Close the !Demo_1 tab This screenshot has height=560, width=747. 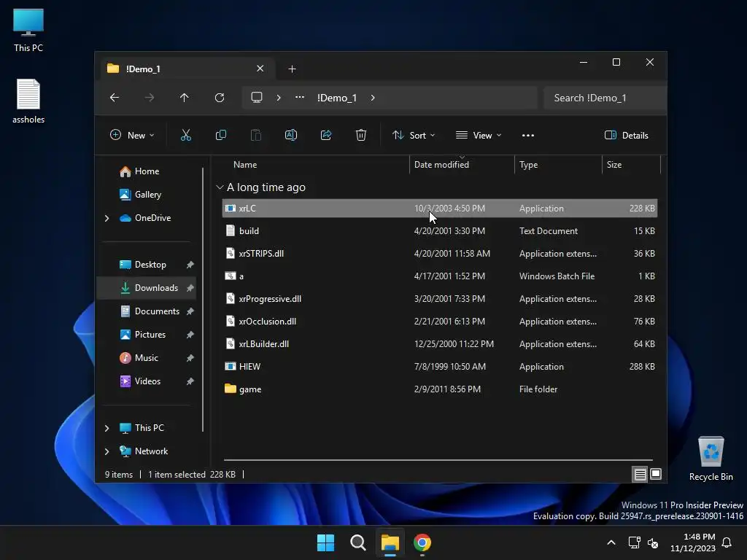click(260, 69)
